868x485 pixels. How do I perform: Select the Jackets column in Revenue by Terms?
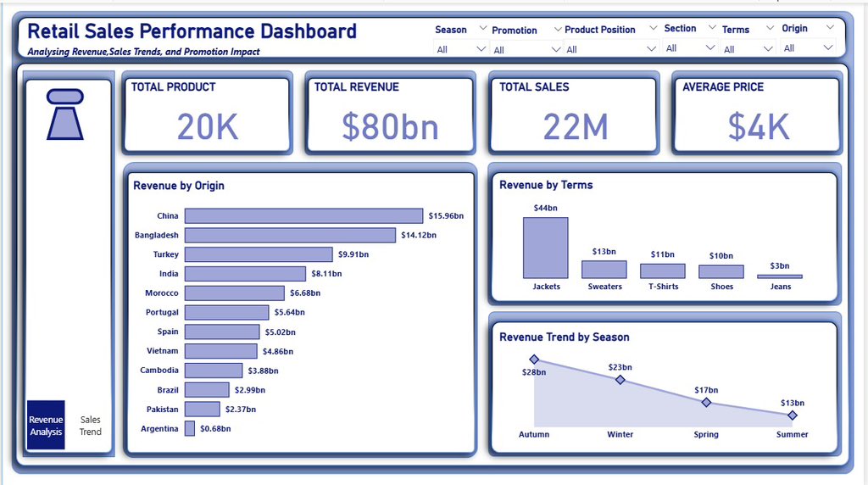tap(546, 248)
